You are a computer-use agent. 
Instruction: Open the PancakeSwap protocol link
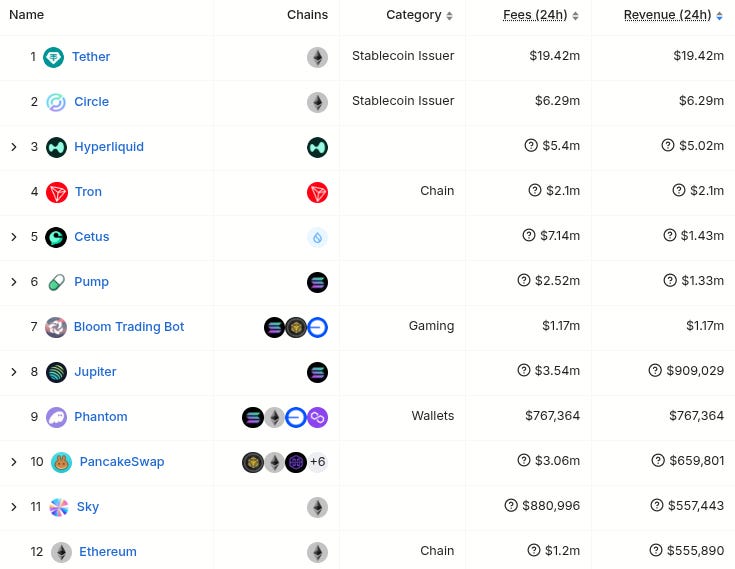(122, 462)
